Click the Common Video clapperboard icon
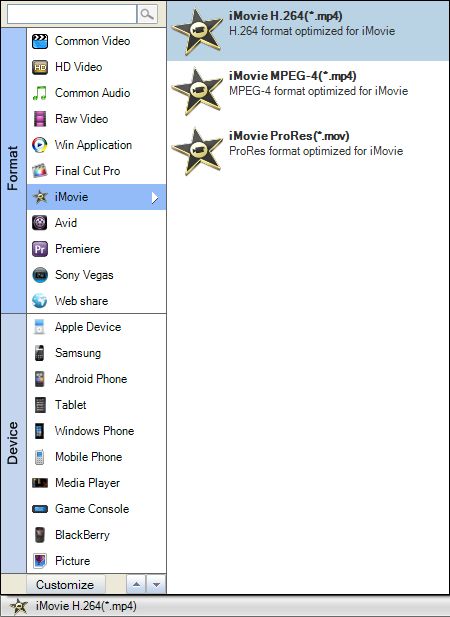 40,41
